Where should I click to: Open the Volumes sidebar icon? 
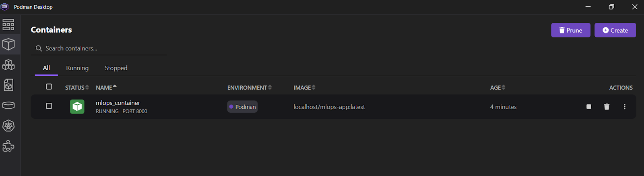(x=8, y=105)
